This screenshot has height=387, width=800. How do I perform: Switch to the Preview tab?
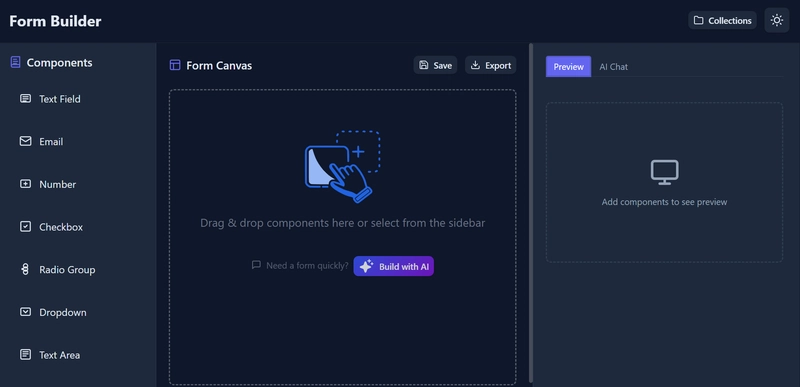tap(568, 67)
